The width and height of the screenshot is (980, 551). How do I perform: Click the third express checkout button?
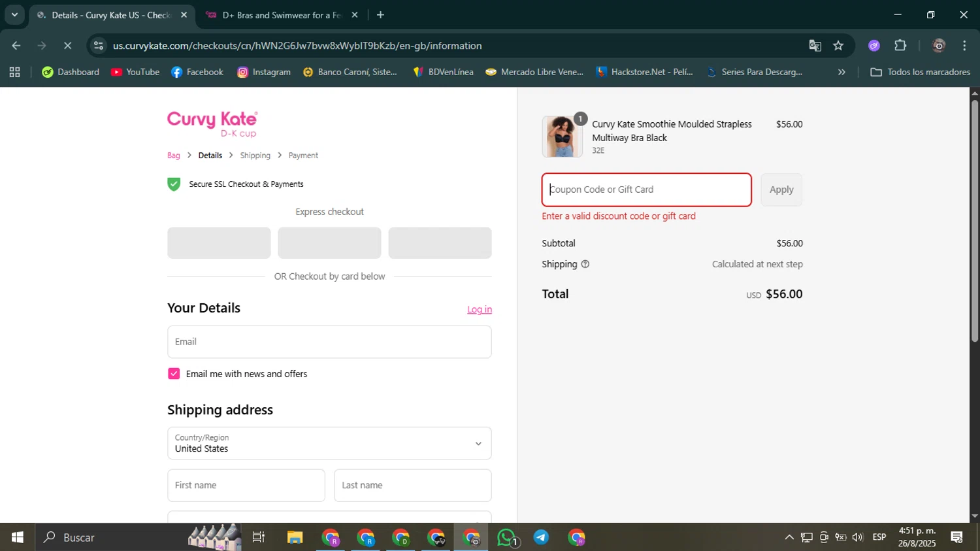point(440,243)
